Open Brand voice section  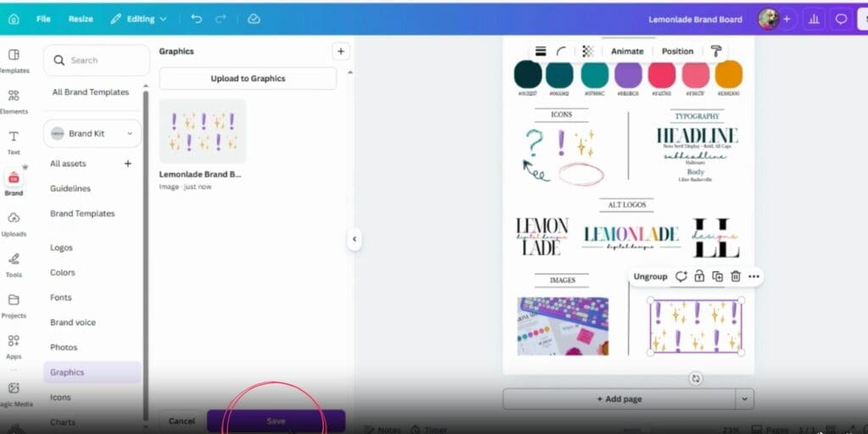73,323
